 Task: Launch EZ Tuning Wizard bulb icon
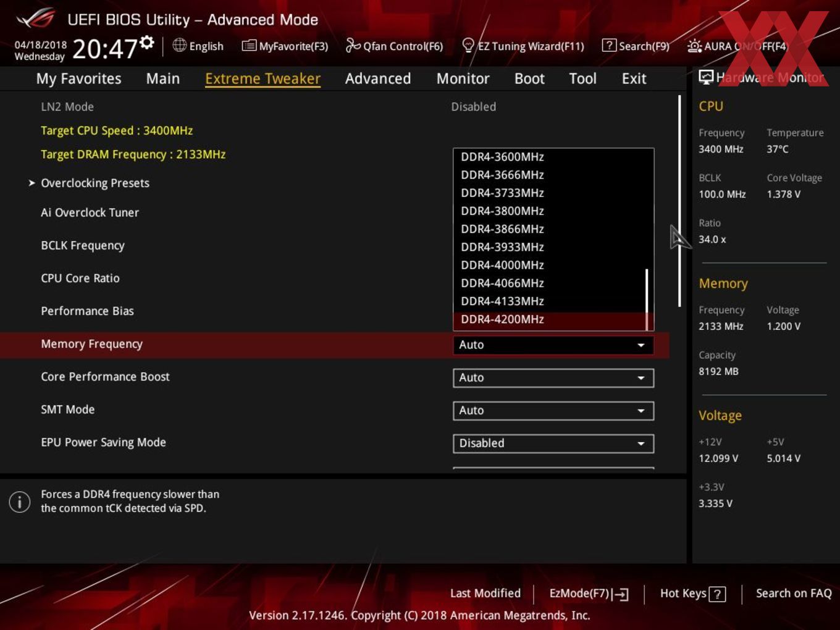(x=468, y=45)
